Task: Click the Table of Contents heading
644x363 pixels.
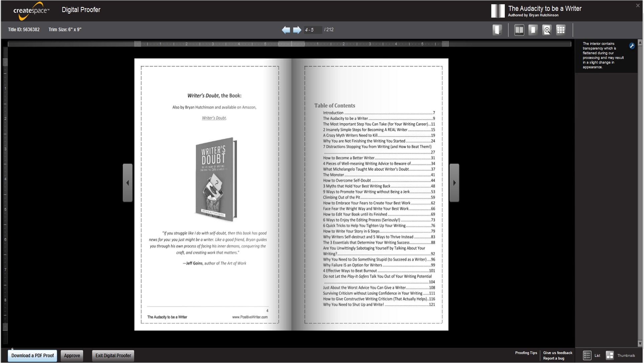Action: pos(334,105)
